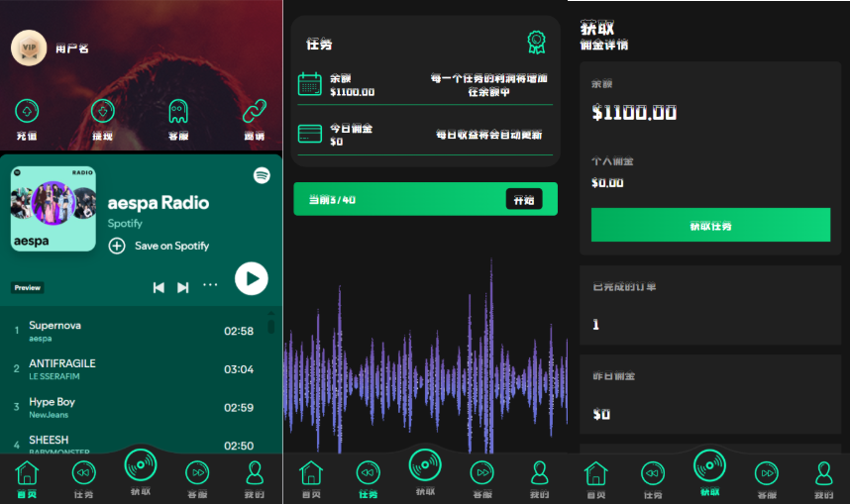Open the 充值 recharge icon on home screen

[x=27, y=112]
